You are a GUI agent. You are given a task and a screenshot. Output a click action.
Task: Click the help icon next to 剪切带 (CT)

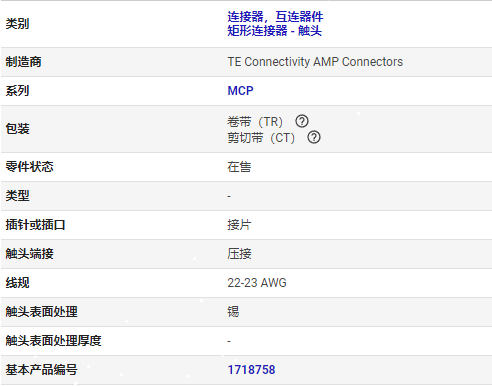(314, 137)
